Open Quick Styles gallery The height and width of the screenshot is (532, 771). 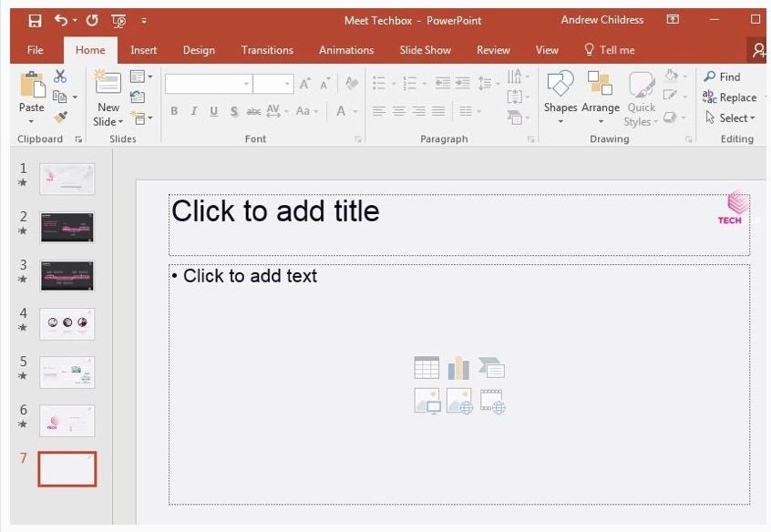tap(642, 98)
